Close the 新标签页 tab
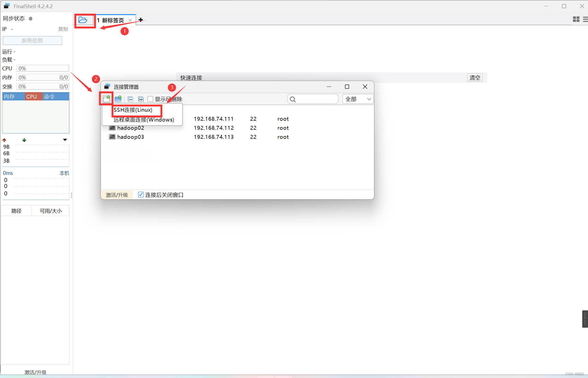Screen dimensions: 588x378 [130, 20]
